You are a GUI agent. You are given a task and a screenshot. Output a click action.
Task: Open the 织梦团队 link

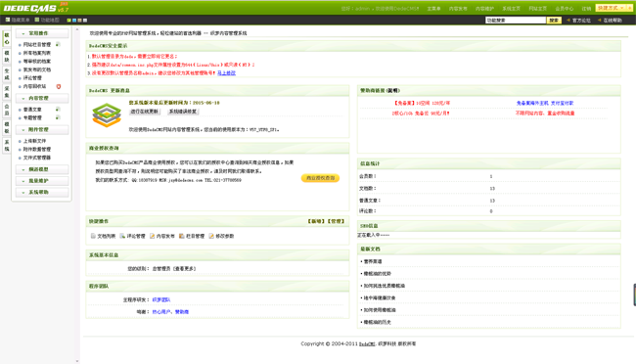pyautogui.click(x=161, y=299)
